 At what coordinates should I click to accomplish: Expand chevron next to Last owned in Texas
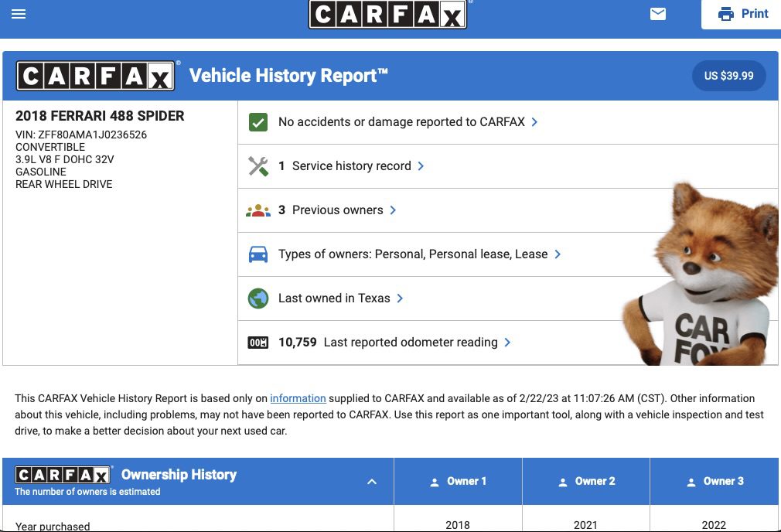coord(400,298)
